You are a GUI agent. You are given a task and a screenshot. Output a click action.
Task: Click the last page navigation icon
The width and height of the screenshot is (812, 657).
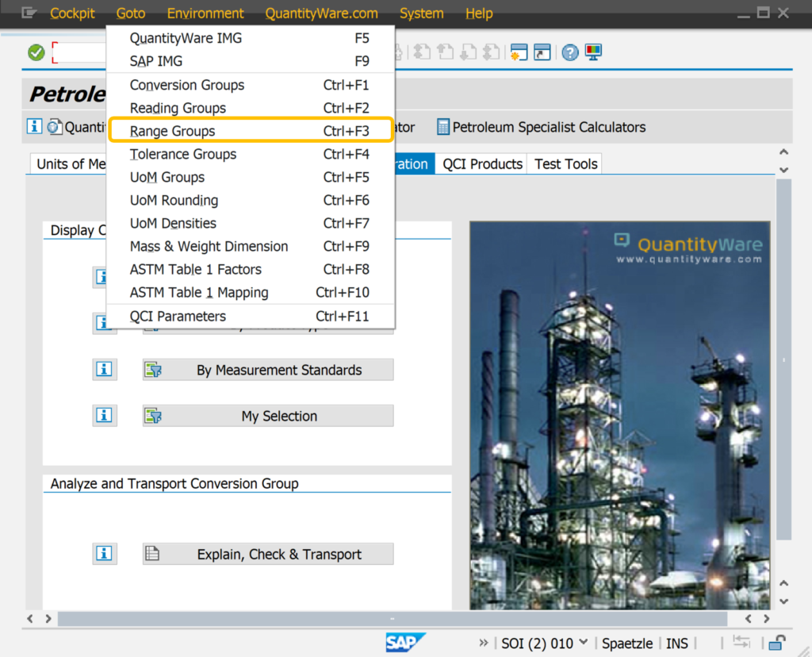pyautogui.click(x=492, y=52)
